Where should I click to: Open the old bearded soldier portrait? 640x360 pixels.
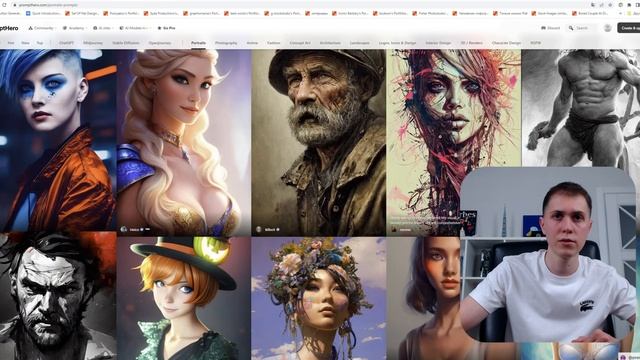[x=318, y=142]
